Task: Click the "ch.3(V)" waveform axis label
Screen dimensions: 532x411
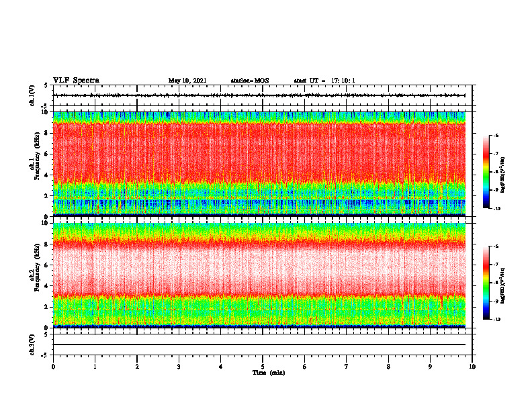Action: tap(32, 345)
